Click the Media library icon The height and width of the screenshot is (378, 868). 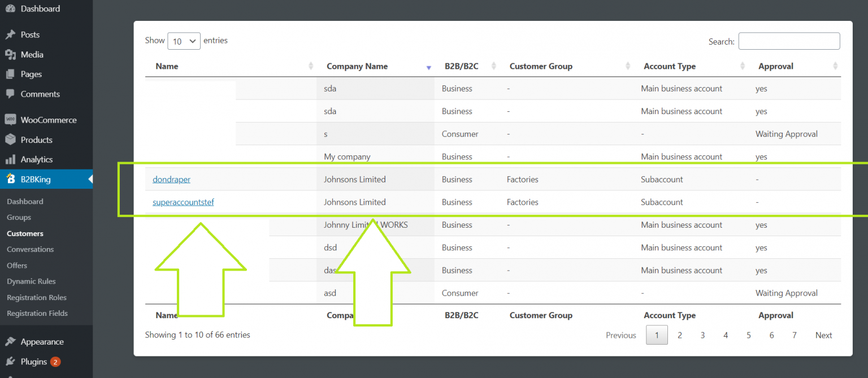tap(11, 54)
